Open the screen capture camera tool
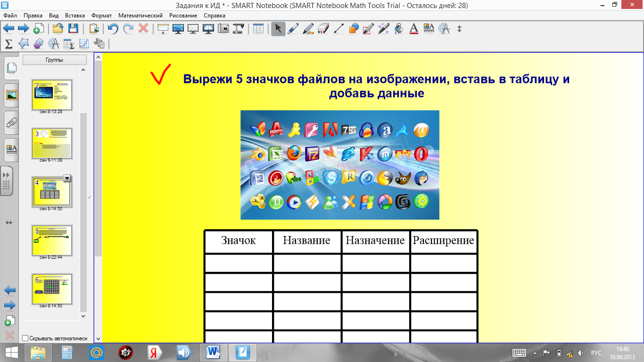The image size is (644, 362). 223,28
